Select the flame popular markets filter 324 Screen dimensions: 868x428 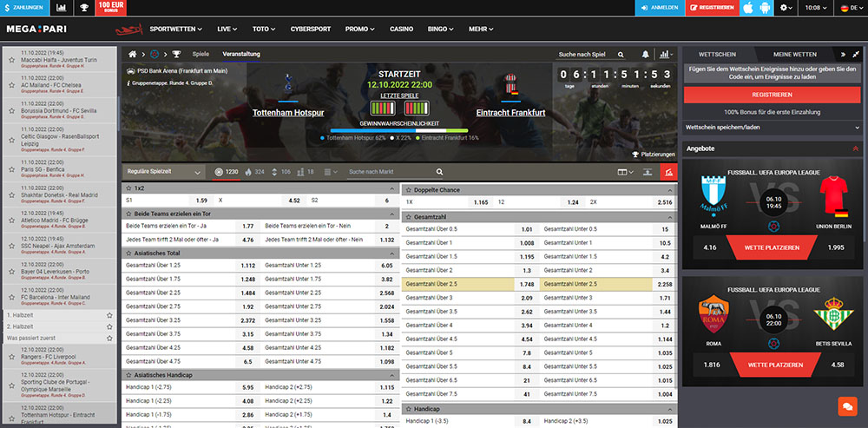point(254,172)
